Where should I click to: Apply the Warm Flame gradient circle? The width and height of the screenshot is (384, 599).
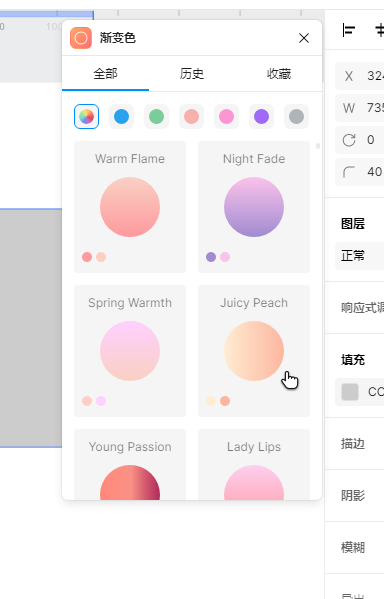tap(130, 207)
